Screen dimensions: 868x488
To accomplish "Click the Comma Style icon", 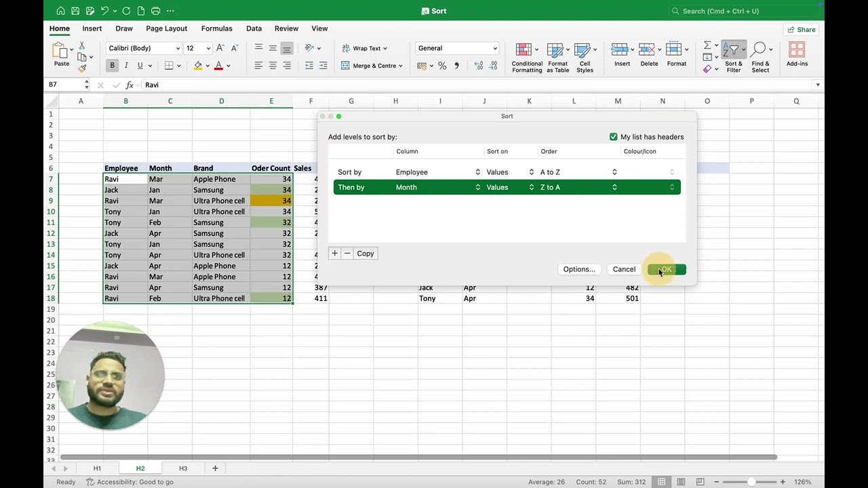I will [x=456, y=66].
